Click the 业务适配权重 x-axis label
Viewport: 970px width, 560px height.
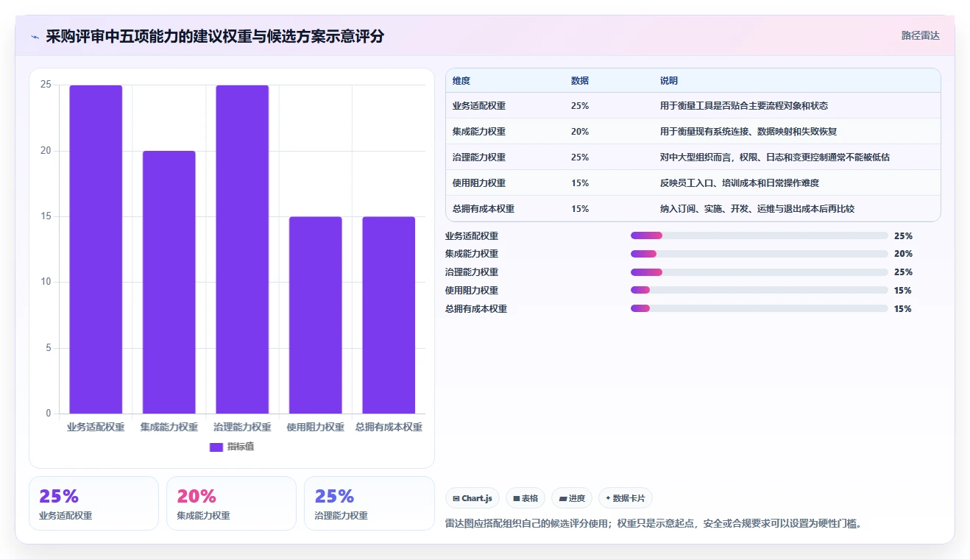tap(96, 428)
